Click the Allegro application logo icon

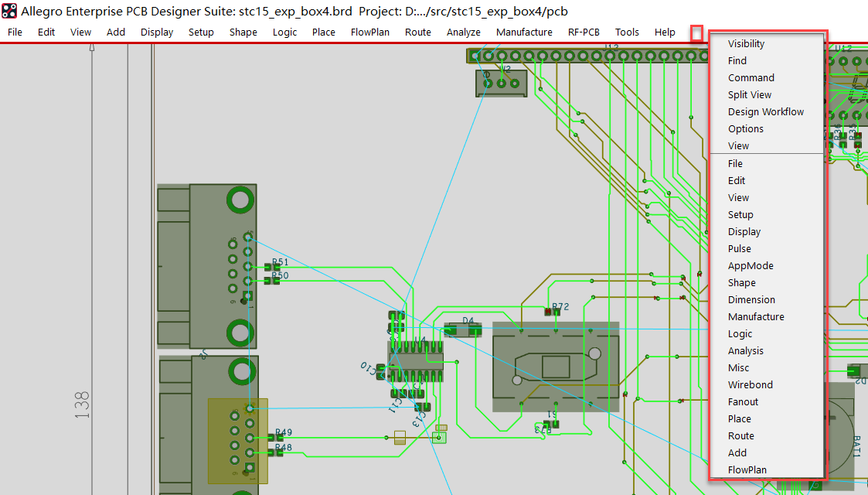pyautogui.click(x=9, y=11)
